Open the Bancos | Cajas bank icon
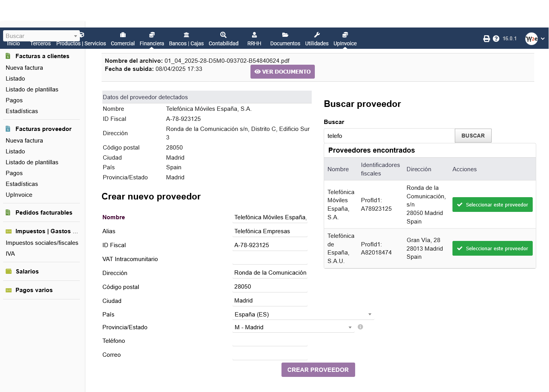This screenshot has height=392, width=549. click(186, 35)
